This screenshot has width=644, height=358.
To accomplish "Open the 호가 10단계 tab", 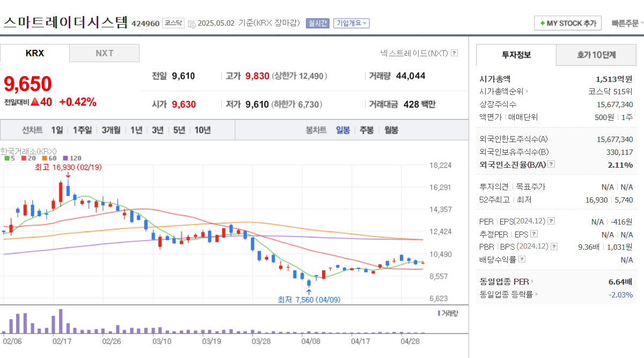I will 596,55.
